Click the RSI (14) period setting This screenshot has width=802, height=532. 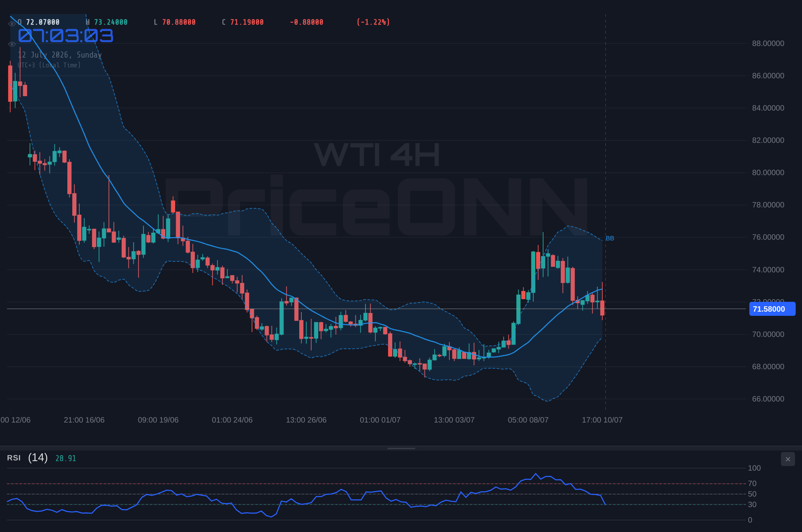click(x=38, y=458)
